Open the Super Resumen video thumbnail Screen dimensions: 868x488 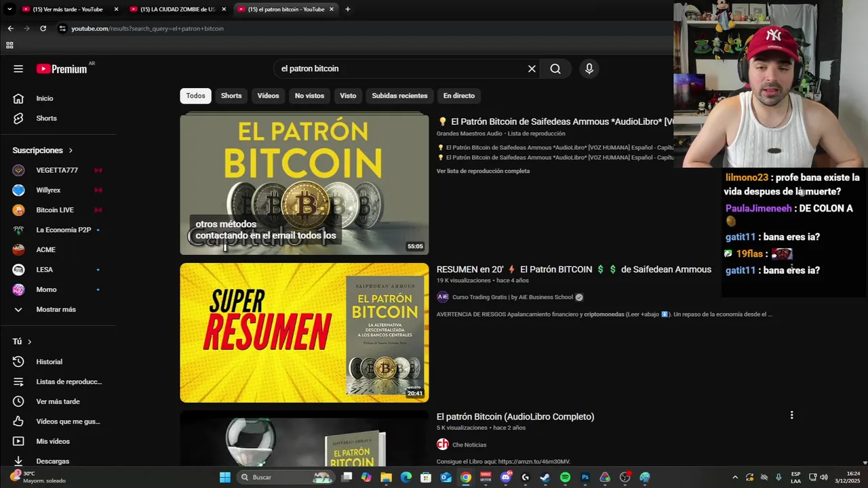pos(304,333)
